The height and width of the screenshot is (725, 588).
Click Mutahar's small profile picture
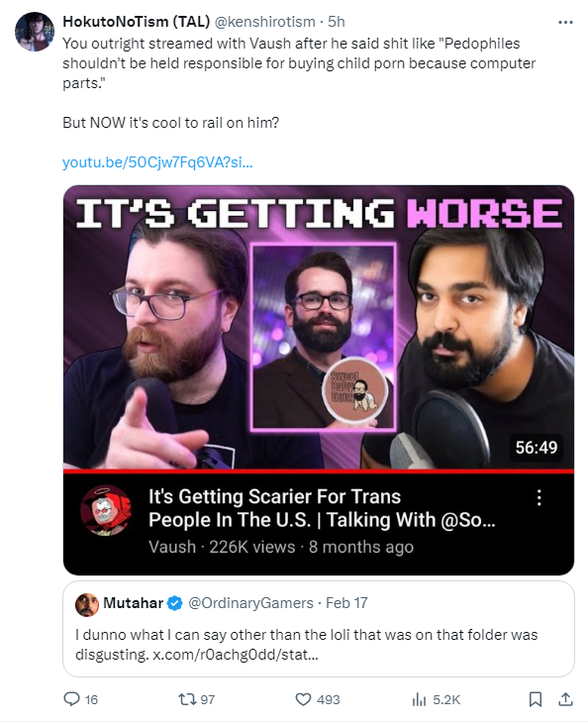click(x=87, y=604)
